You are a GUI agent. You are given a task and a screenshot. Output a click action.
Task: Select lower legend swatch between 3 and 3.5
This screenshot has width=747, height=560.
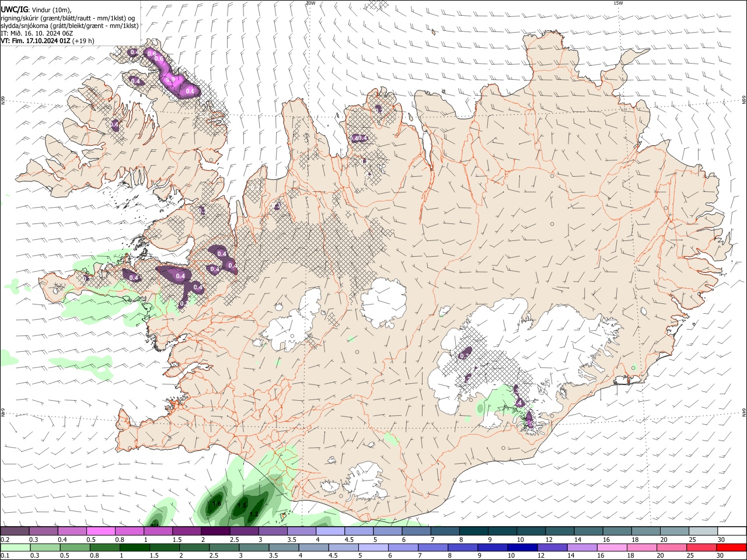point(254,547)
